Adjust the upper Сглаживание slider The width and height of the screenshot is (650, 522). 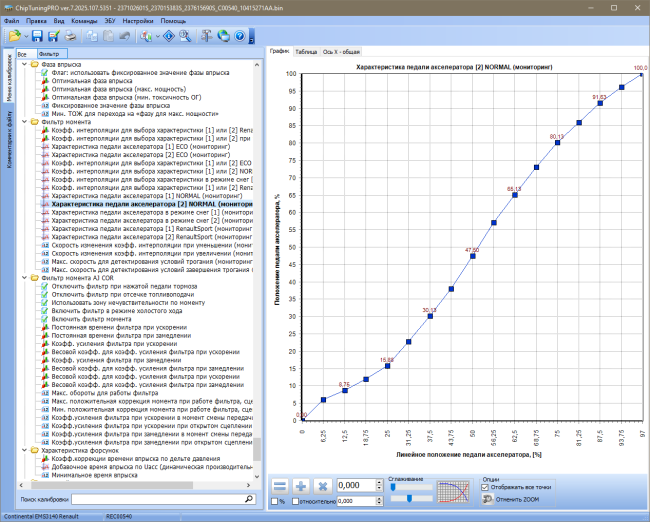[393, 488]
